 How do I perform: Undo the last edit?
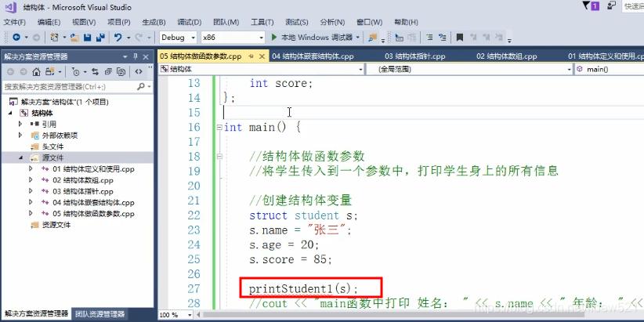(x=118, y=38)
